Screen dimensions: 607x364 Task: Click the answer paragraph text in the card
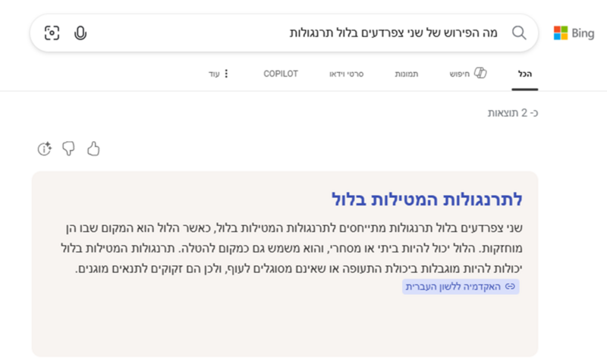[x=291, y=248]
